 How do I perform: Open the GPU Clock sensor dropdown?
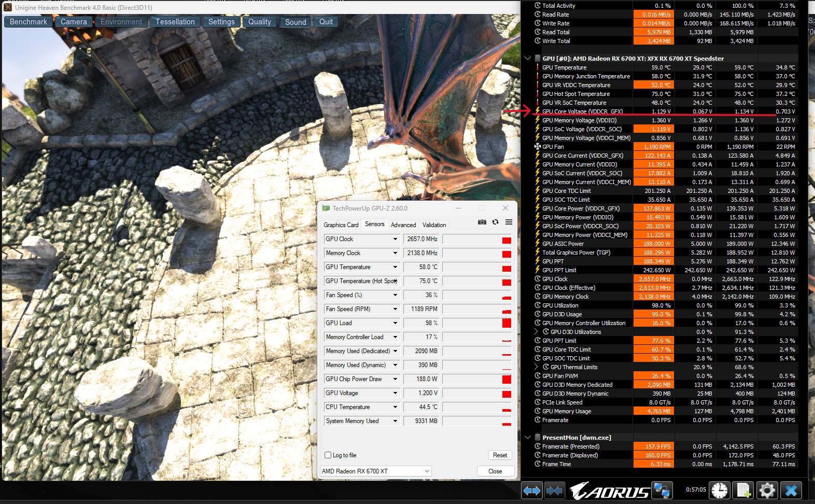(x=395, y=239)
